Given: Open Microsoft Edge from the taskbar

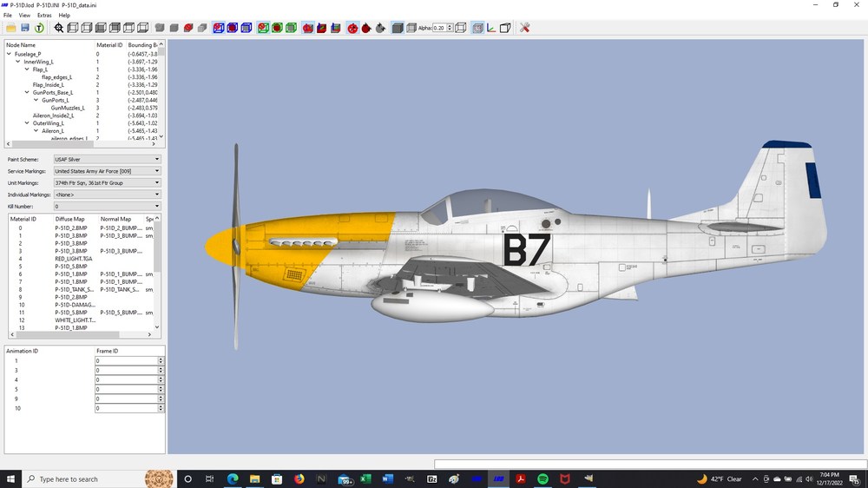Looking at the screenshot, I should [x=233, y=478].
